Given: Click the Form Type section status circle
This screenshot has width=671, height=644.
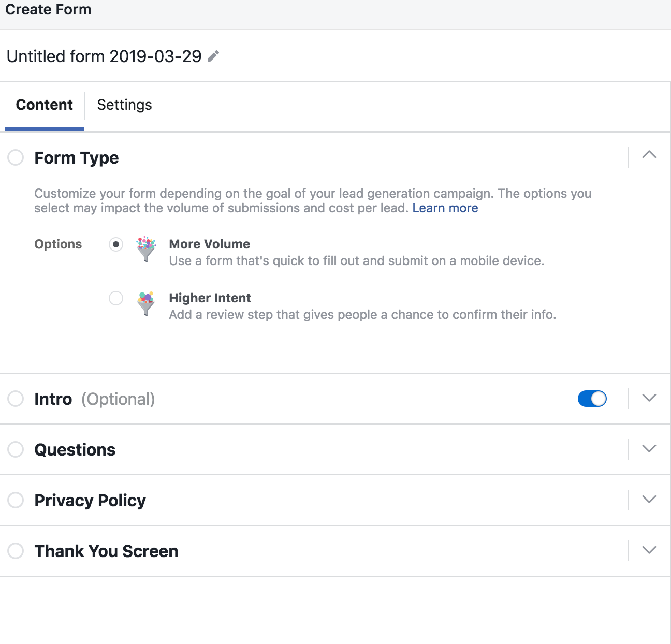Looking at the screenshot, I should point(16,157).
